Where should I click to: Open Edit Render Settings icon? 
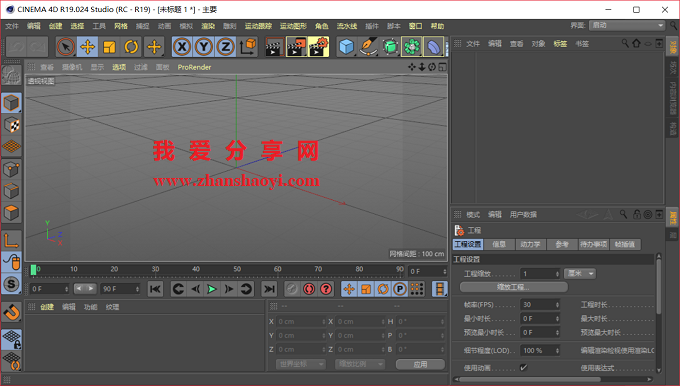pos(319,47)
